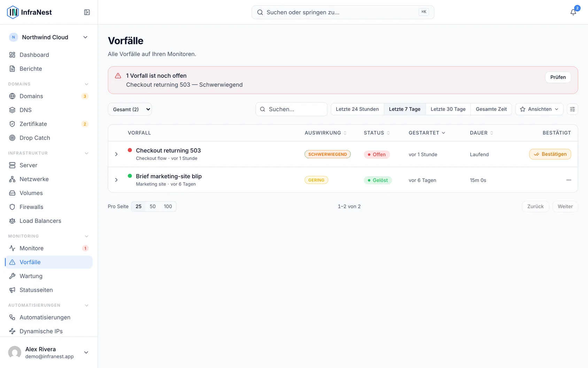Click the Automatisierungen workflow icon
Screen dimensions: 588x368
[12, 317]
